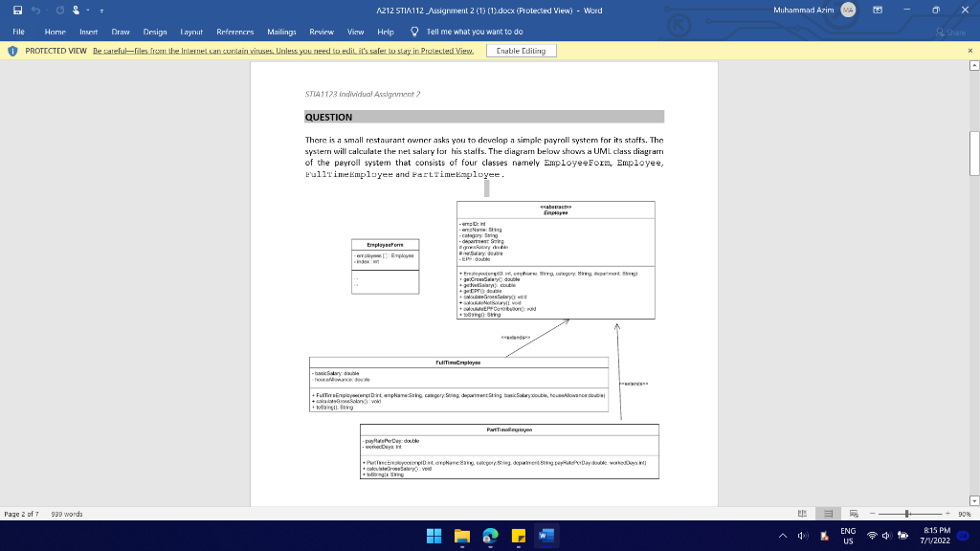The height and width of the screenshot is (551, 980).
Task: Click the '939 words' word count
Action: 67,514
